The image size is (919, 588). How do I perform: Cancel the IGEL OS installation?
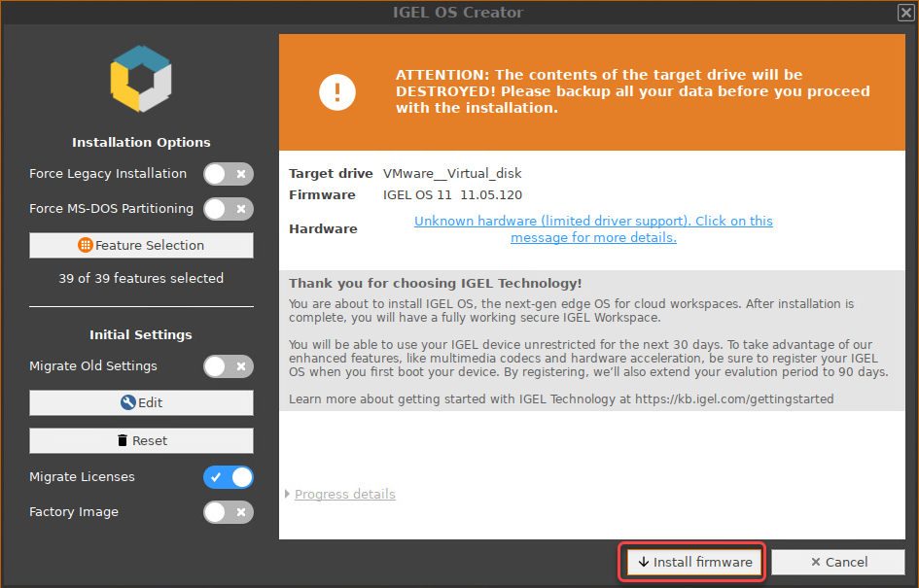tap(838, 562)
